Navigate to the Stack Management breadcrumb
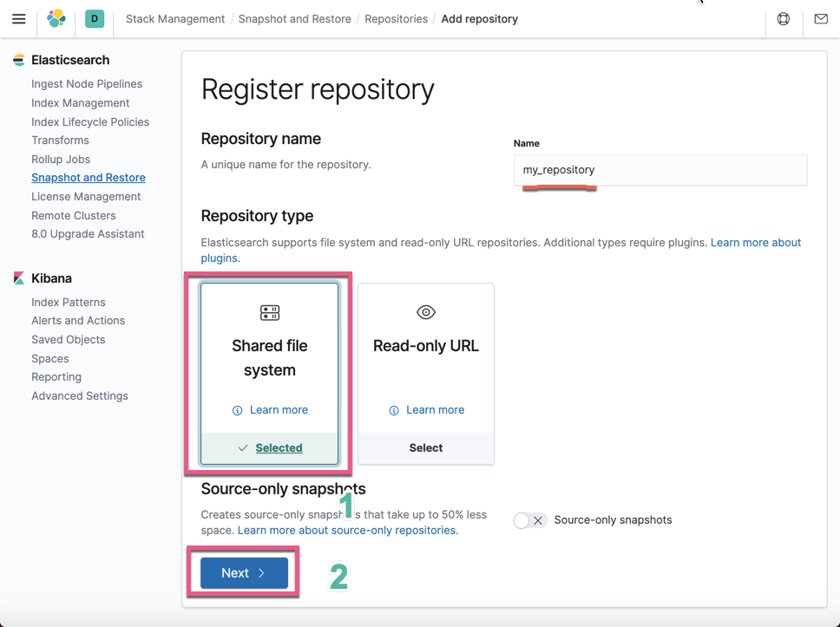 (174, 18)
